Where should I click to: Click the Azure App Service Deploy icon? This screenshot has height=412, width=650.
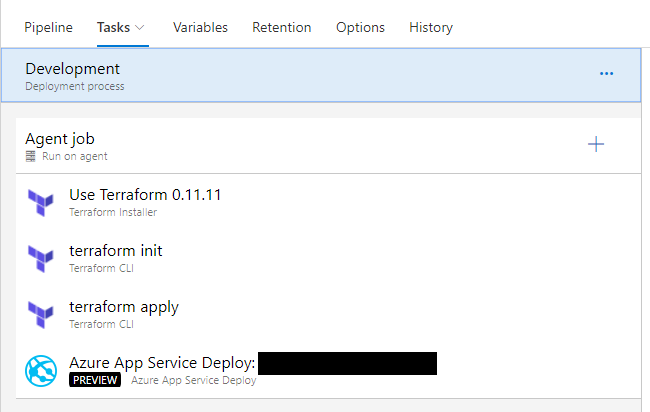point(41,371)
